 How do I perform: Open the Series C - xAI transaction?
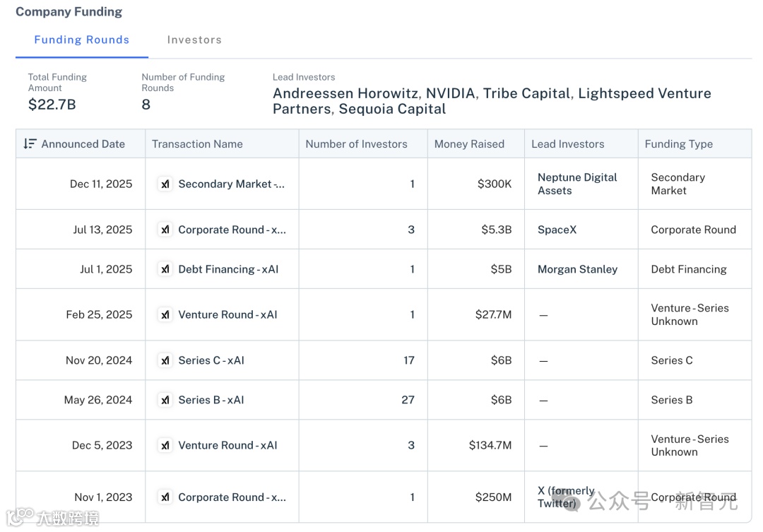coord(211,360)
